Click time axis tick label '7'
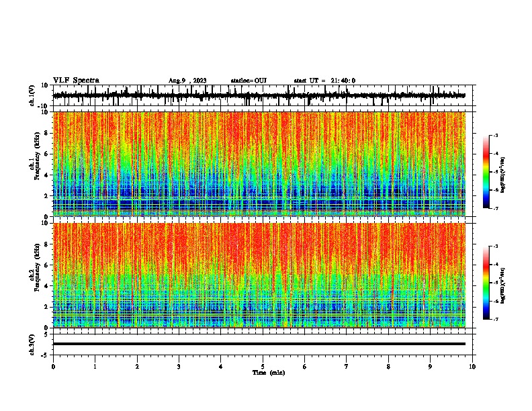 coord(347,367)
